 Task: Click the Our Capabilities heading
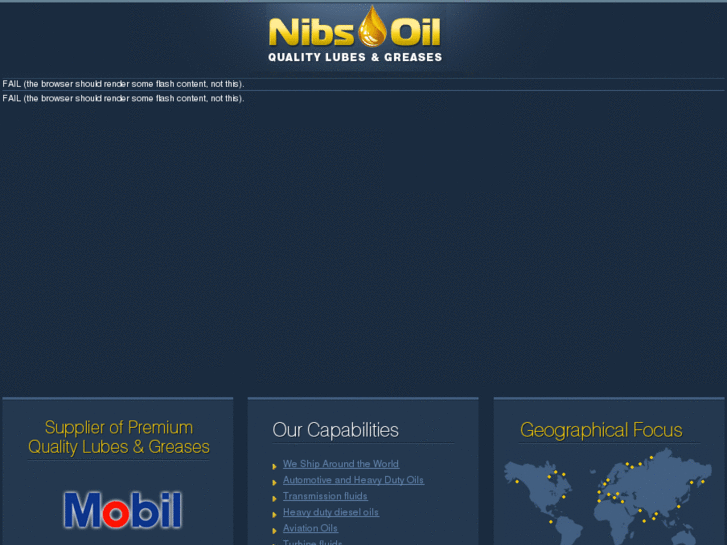(335, 430)
